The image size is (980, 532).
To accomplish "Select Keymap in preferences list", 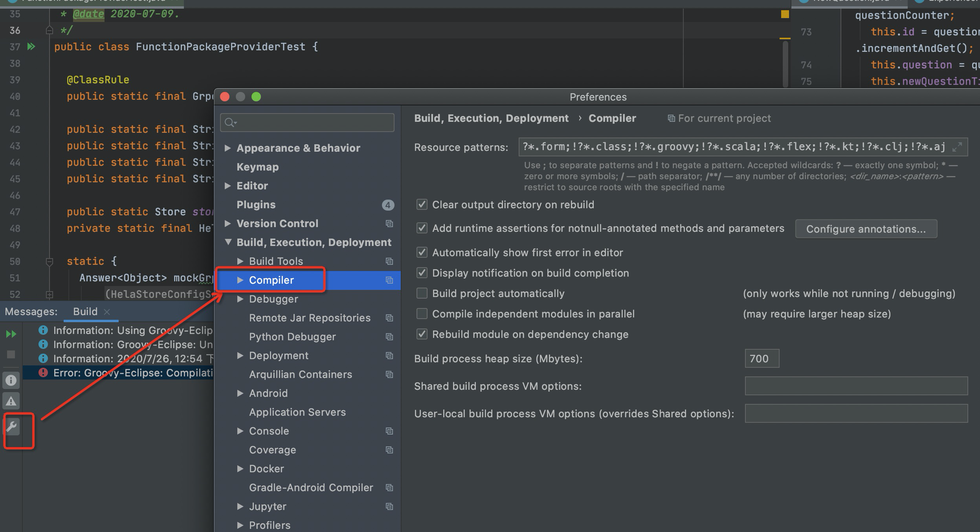I will [x=257, y=167].
